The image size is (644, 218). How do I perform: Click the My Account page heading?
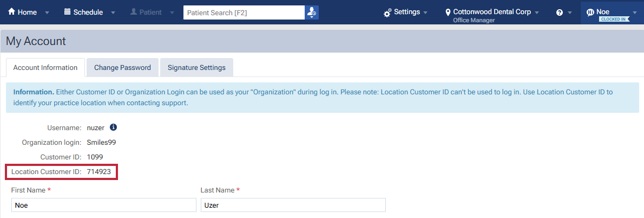tap(36, 41)
